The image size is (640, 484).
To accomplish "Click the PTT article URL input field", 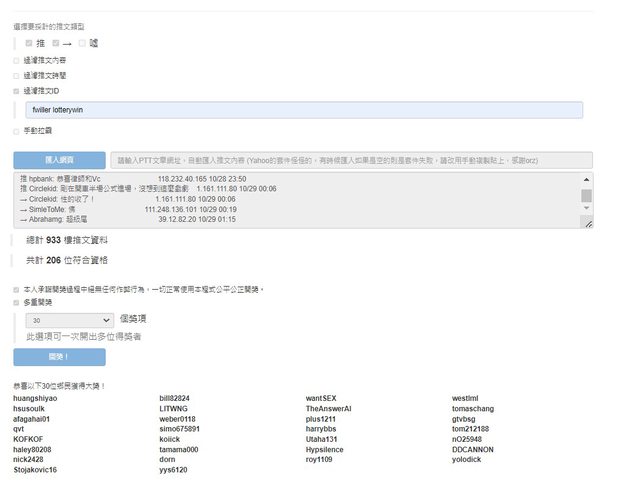I will (x=350, y=160).
